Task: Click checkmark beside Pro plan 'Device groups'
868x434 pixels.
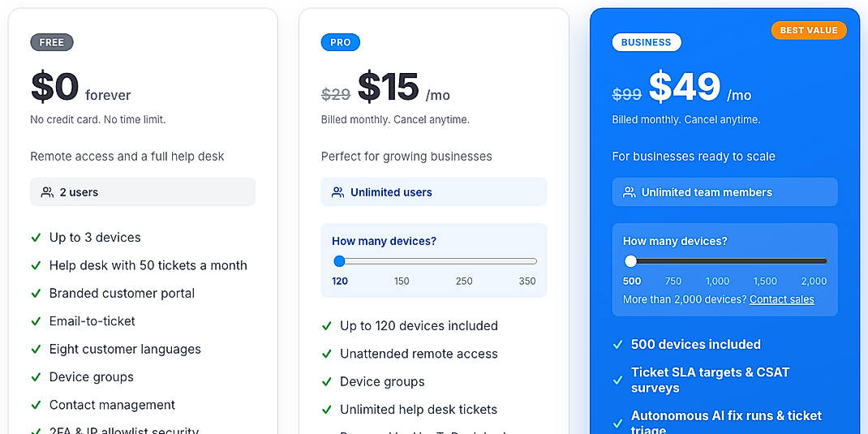Action: pyautogui.click(x=327, y=382)
